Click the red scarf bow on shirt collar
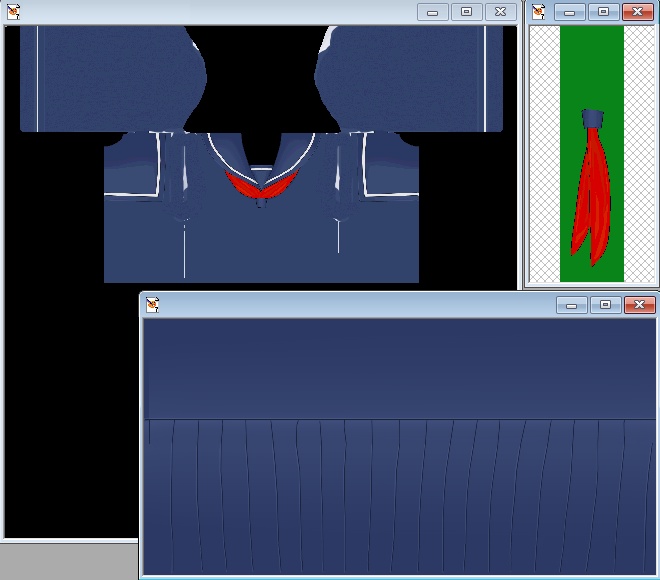This screenshot has height=580, width=660. pyautogui.click(x=261, y=185)
